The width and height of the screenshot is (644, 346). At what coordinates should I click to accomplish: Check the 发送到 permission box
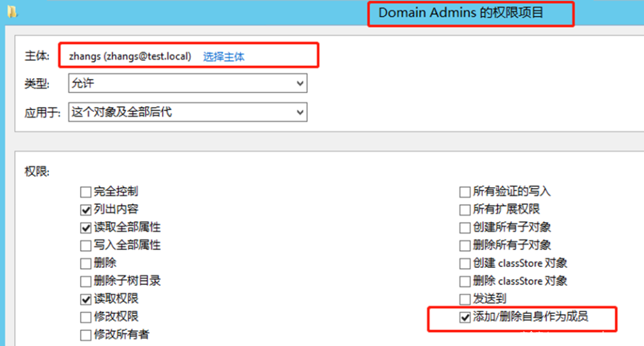pyautogui.click(x=465, y=299)
